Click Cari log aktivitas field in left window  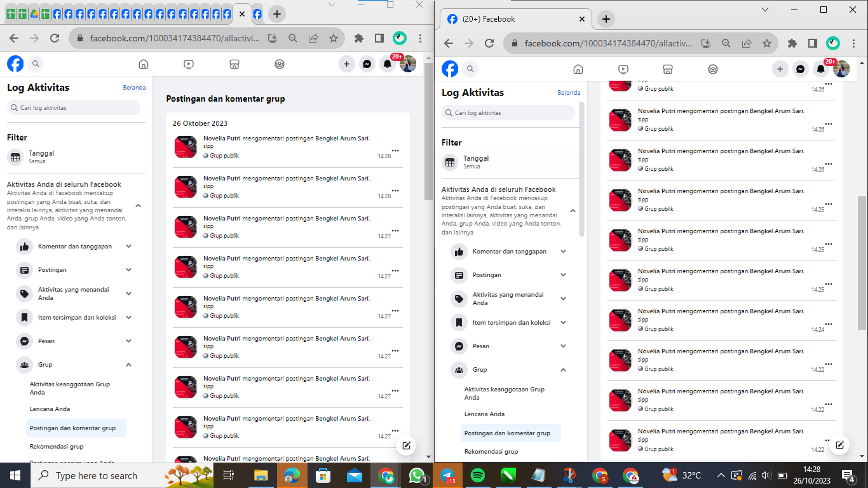74,107
